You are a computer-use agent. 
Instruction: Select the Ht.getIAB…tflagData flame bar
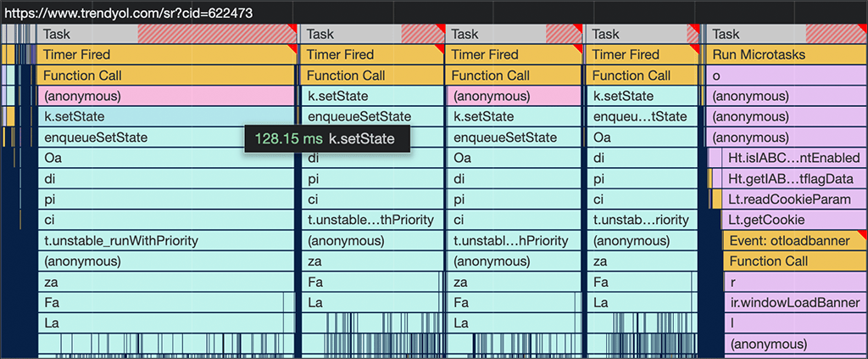coord(794,178)
